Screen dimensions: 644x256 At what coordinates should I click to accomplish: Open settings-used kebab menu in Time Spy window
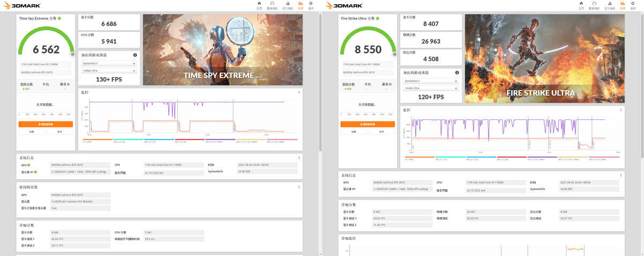point(298,187)
